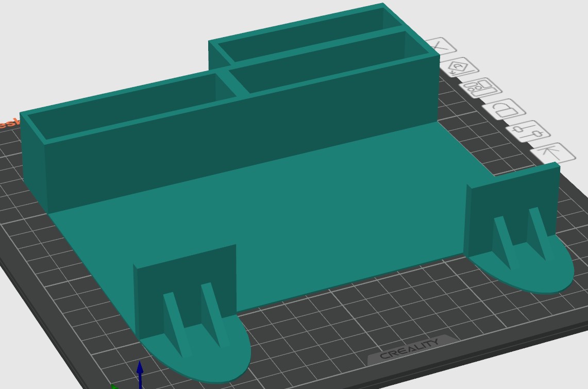The height and width of the screenshot is (389, 588).
Task: Open the plate settings sliders icon
Action: pyautogui.click(x=528, y=131)
